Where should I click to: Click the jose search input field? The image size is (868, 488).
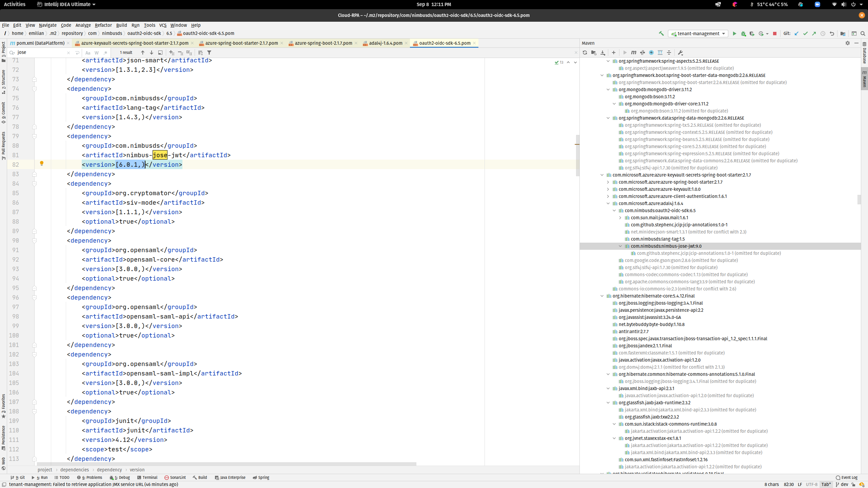pyautogui.click(x=41, y=53)
